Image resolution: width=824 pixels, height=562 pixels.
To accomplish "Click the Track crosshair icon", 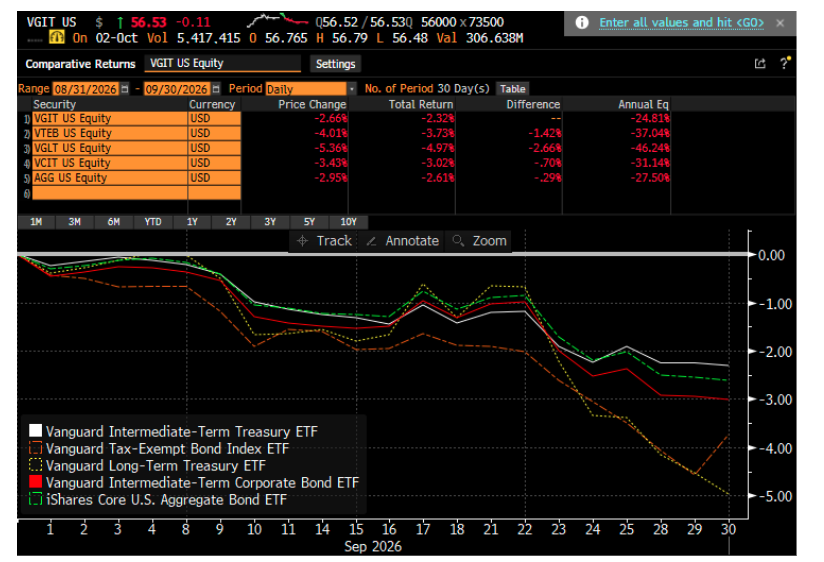I will 302,241.
